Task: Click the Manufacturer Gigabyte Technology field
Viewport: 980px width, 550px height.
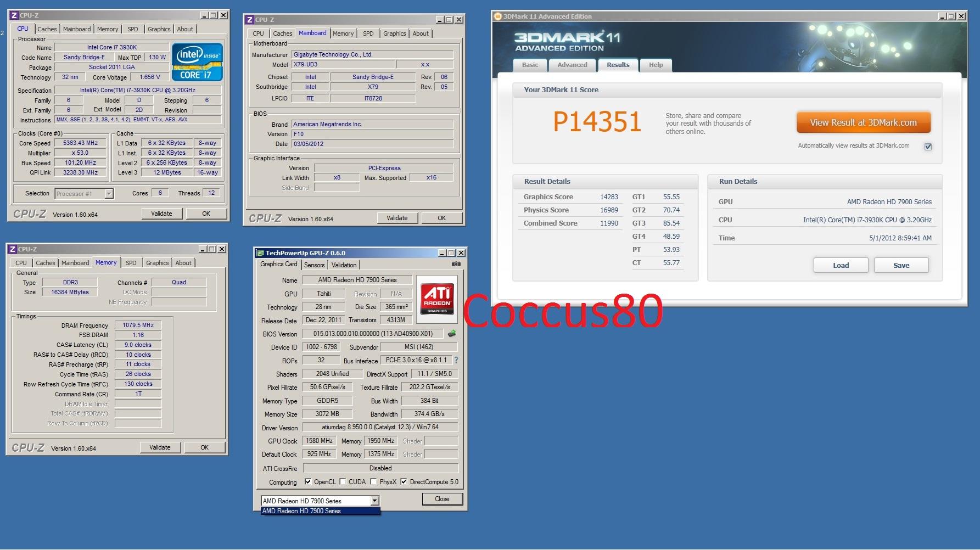Action: 373,54
